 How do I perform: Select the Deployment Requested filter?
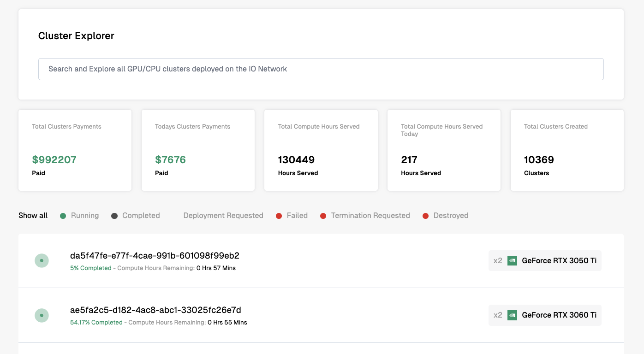223,216
